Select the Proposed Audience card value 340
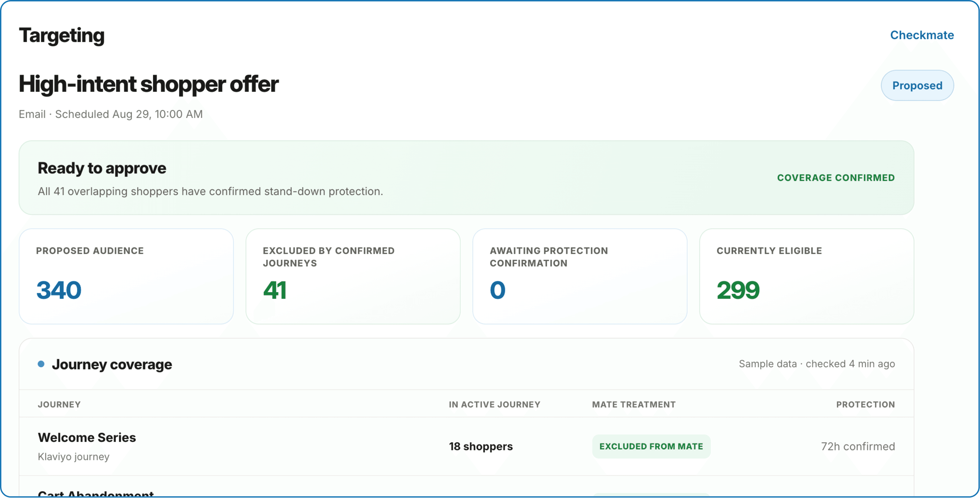 (x=59, y=290)
